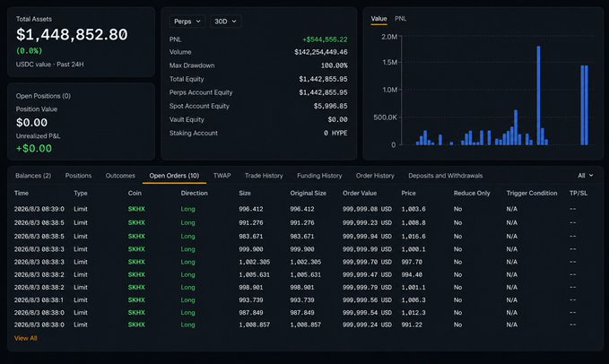
Task: Select the Volume value $142,254,449.46
Action: click(321, 52)
